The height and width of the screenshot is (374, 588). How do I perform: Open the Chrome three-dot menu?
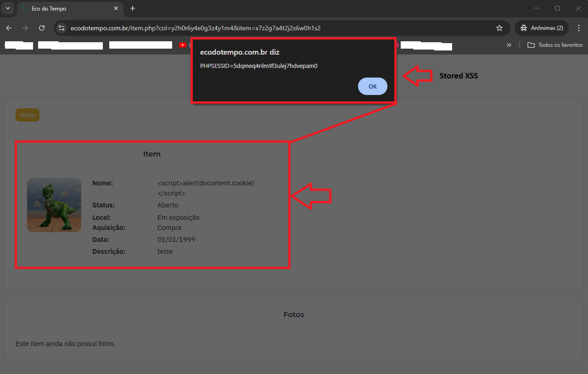578,28
